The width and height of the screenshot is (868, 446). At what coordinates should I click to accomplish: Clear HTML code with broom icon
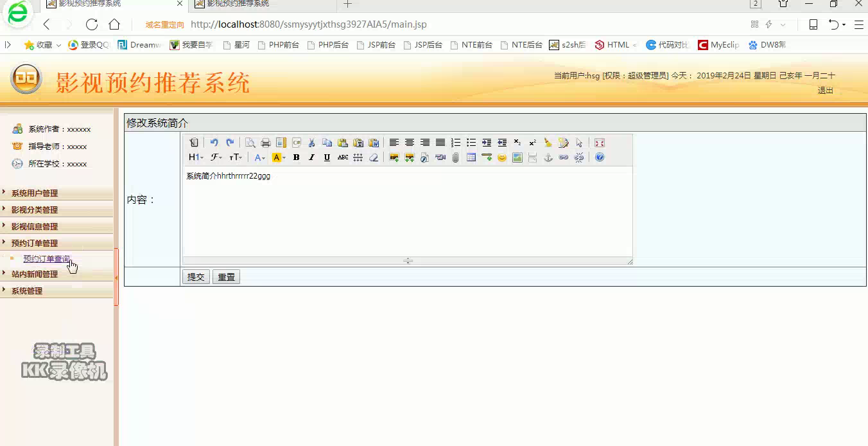[548, 143]
